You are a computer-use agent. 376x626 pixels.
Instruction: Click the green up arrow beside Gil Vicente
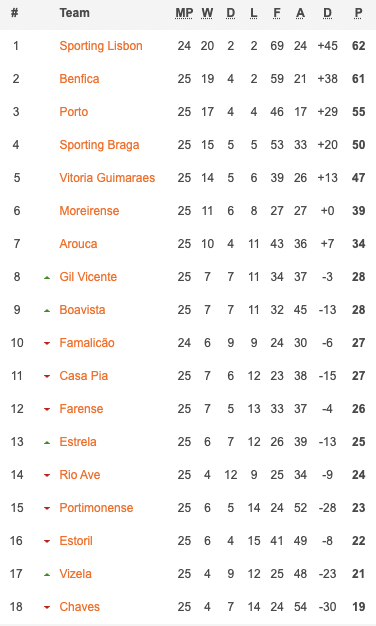[x=47, y=277]
